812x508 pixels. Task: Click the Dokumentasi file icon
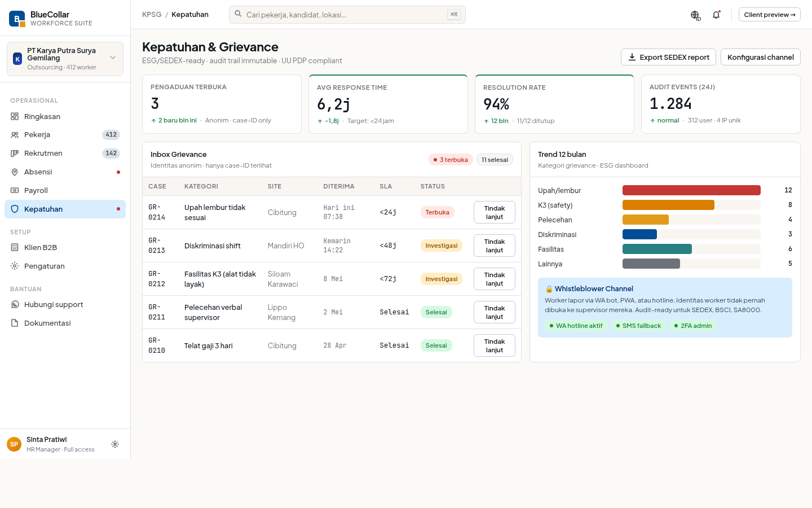click(15, 323)
